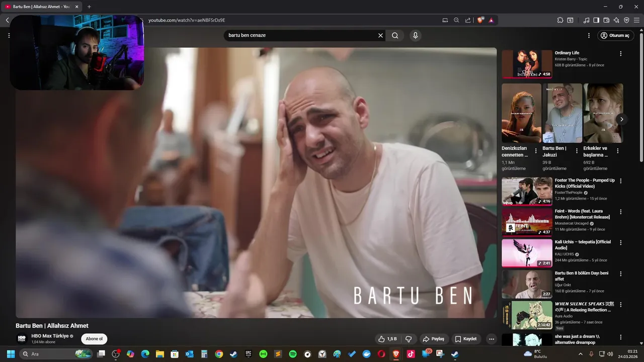644x362 pixels.
Task: Open the menu for Bartu Ben 8 bölüm video
Action: tap(620, 274)
